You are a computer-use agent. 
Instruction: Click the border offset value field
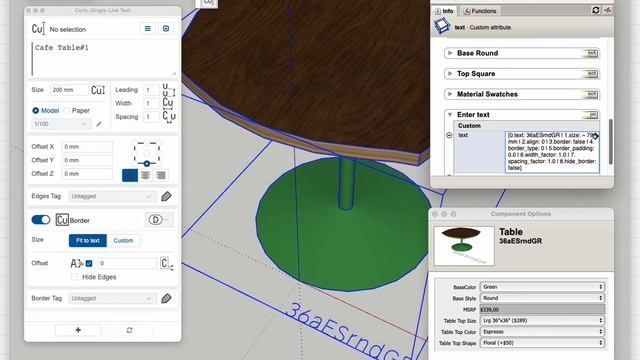click(x=127, y=263)
